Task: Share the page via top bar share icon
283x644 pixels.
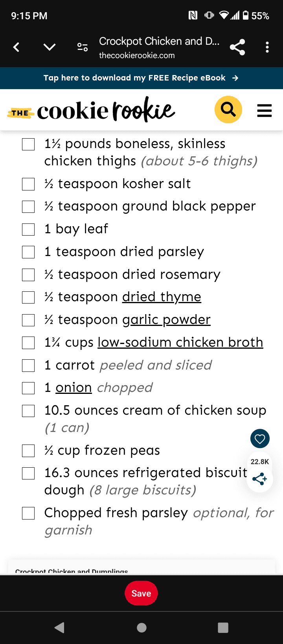Action: (237, 48)
